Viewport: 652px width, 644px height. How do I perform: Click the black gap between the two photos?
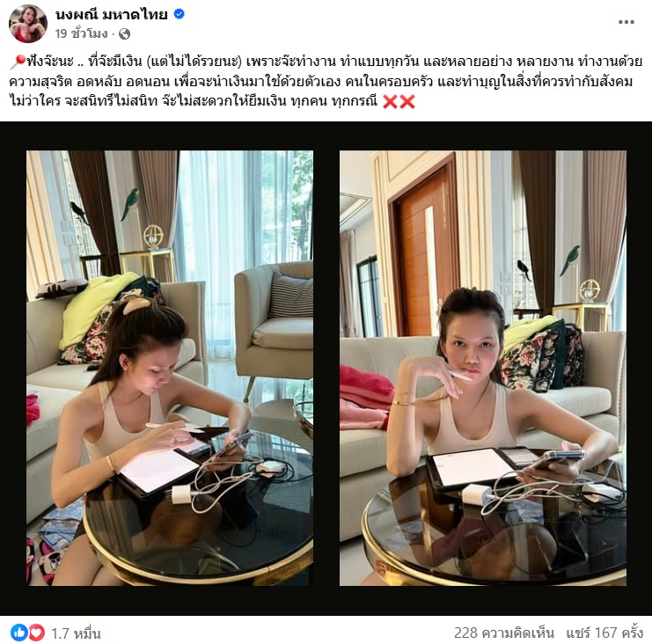coord(326,368)
